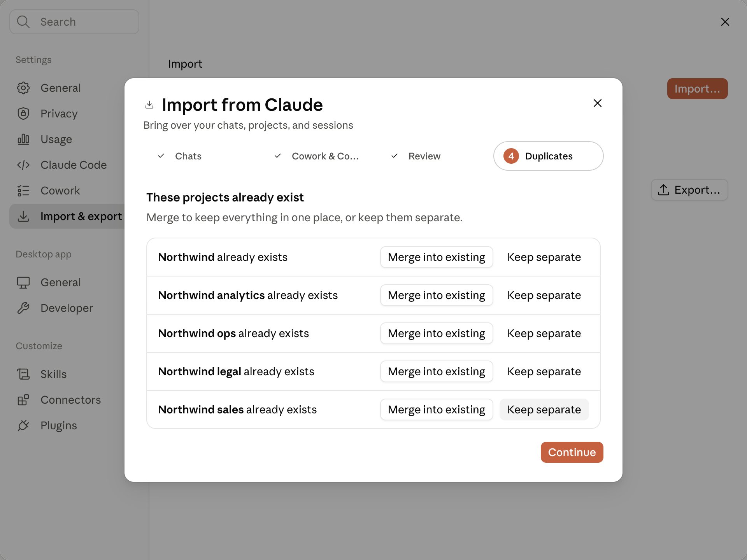This screenshot has width=747, height=560.
Task: Click the Privacy shield icon
Action: click(x=23, y=114)
